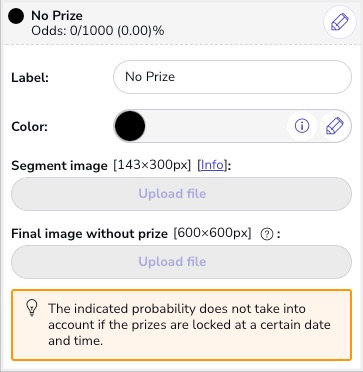363x372 pixels.
Task: Open the Info link for Segment image
Action: [x=212, y=165]
